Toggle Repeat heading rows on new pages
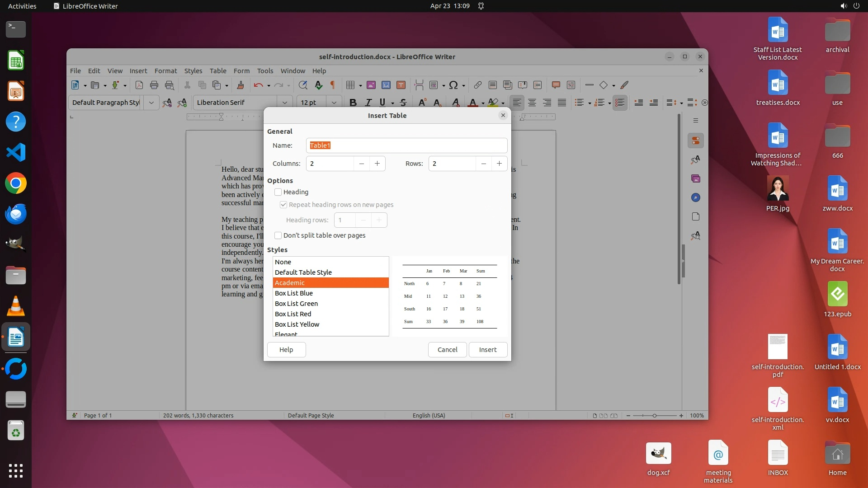This screenshot has height=488, width=868. pos(283,205)
